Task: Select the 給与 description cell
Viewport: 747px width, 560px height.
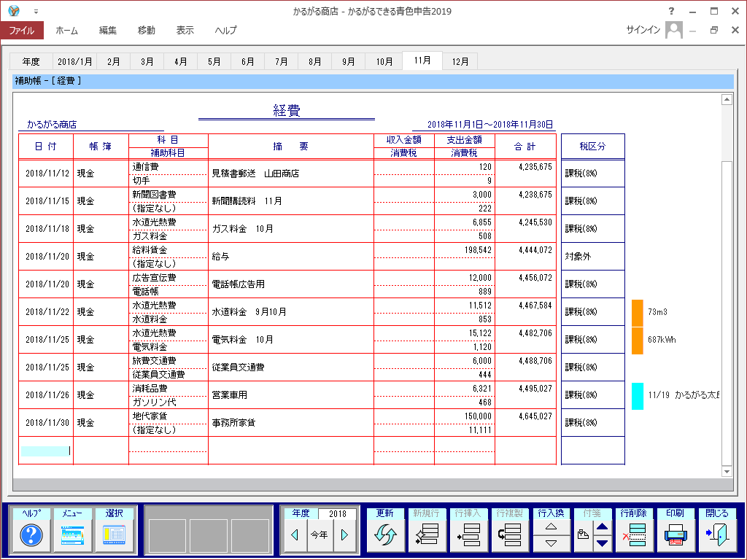Action: pos(291,256)
